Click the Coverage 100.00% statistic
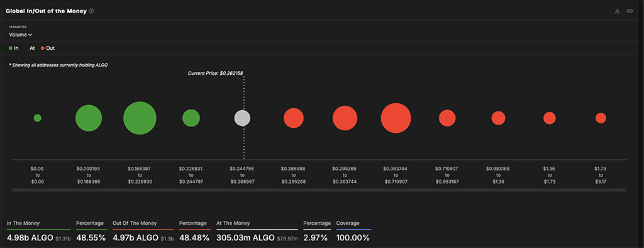 (x=353, y=232)
